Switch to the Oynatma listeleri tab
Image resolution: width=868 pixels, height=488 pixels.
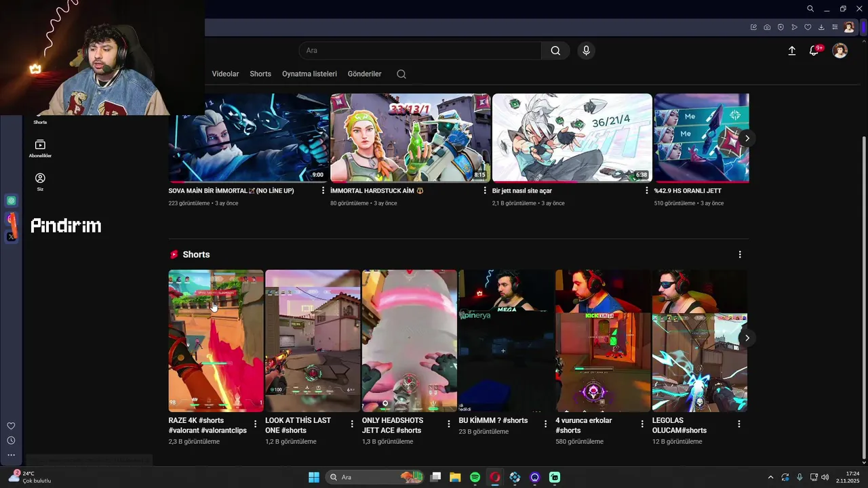point(309,74)
